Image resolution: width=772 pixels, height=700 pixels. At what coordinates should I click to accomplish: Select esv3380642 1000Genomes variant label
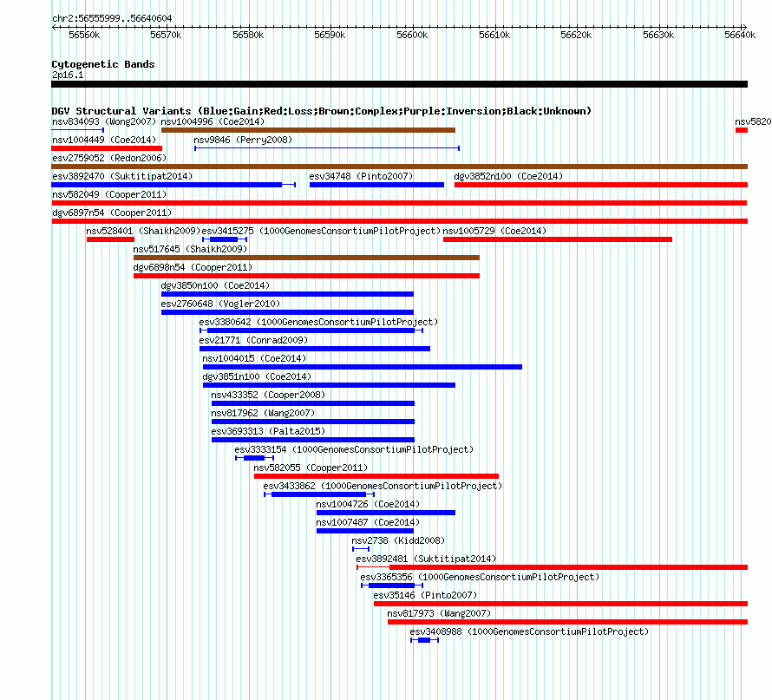[318, 322]
